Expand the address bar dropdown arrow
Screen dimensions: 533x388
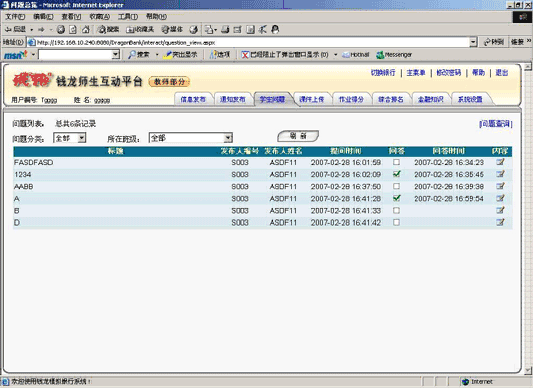[473, 42]
